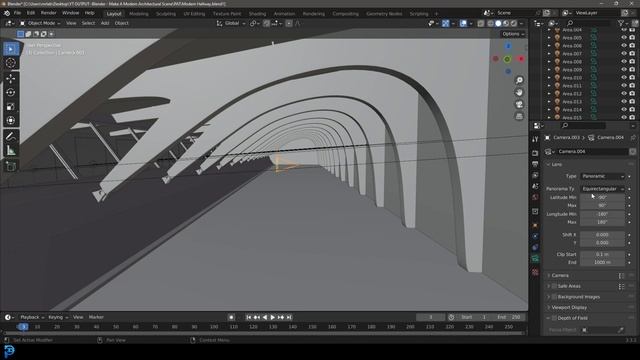Image resolution: width=640 pixels, height=360 pixels.
Task: Pick the Annotate tool
Action: tap(11, 136)
